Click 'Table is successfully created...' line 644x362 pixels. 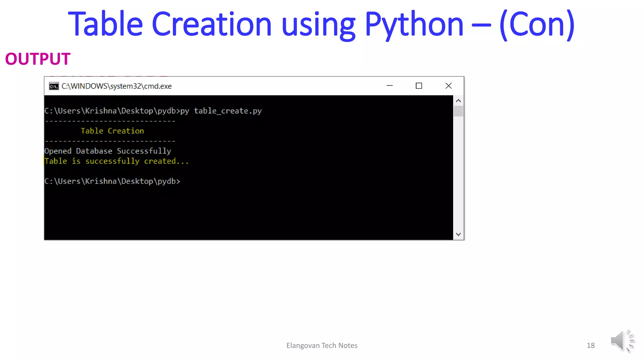click(x=117, y=161)
